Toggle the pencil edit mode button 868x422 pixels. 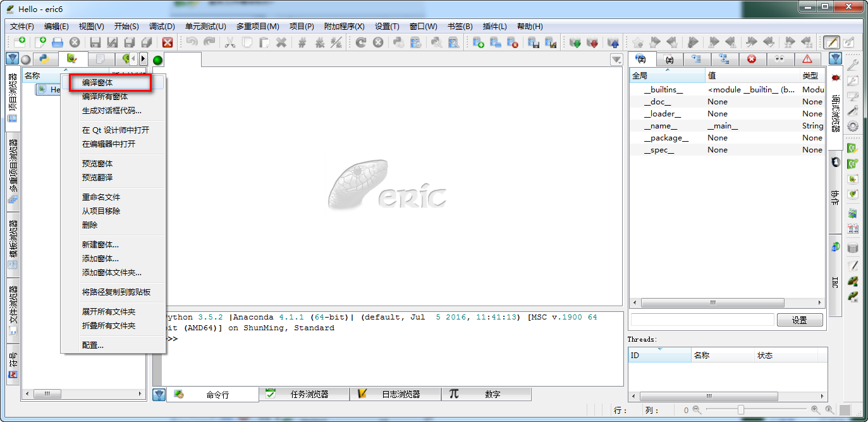pyautogui.click(x=831, y=42)
